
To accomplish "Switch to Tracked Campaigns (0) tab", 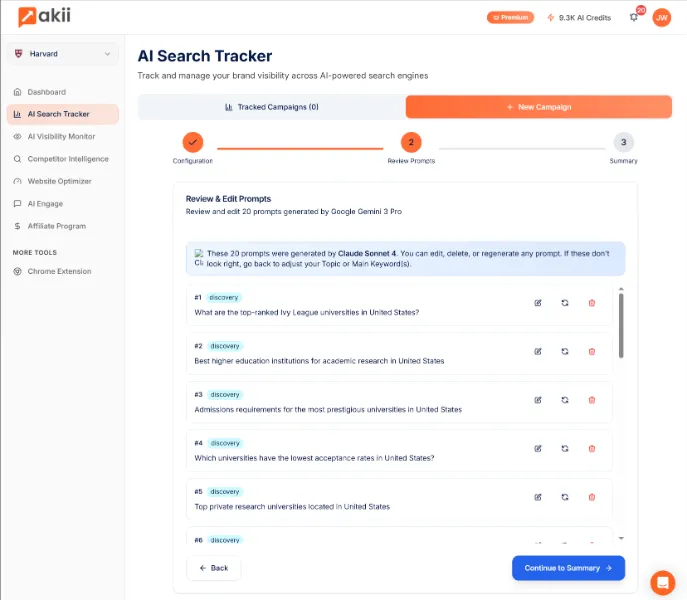I will coord(272,107).
